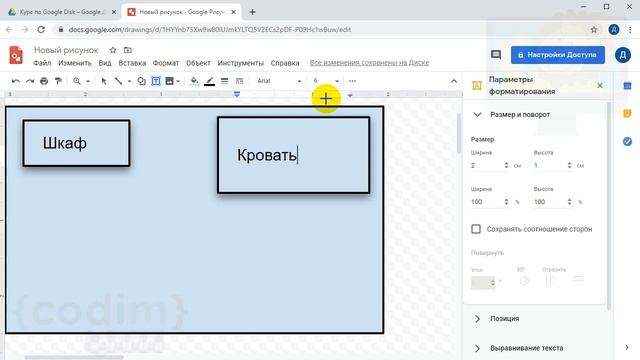Click Настройки Доступа share button

[558, 55]
